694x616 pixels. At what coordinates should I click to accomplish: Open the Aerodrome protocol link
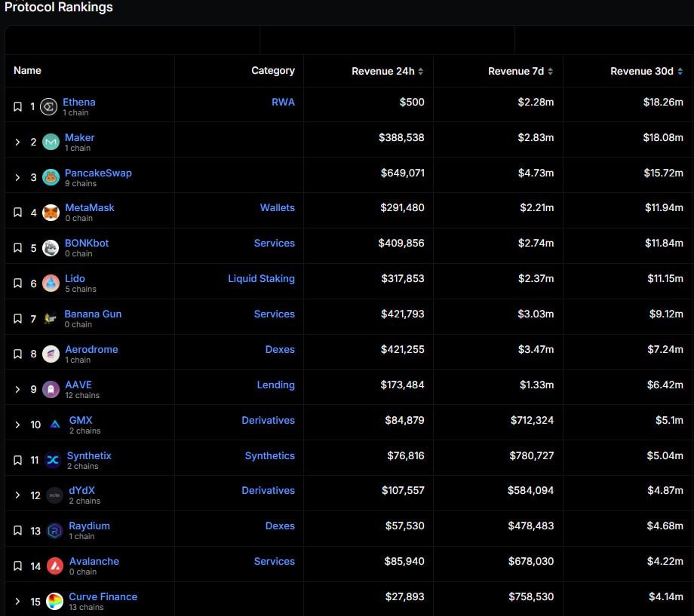[91, 349]
